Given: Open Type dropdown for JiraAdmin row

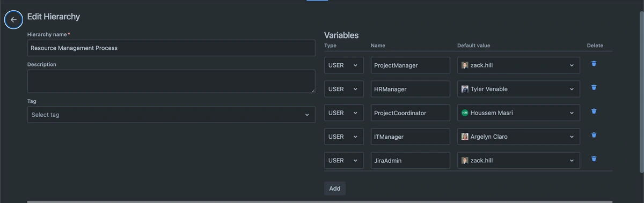Looking at the screenshot, I should coord(344,160).
